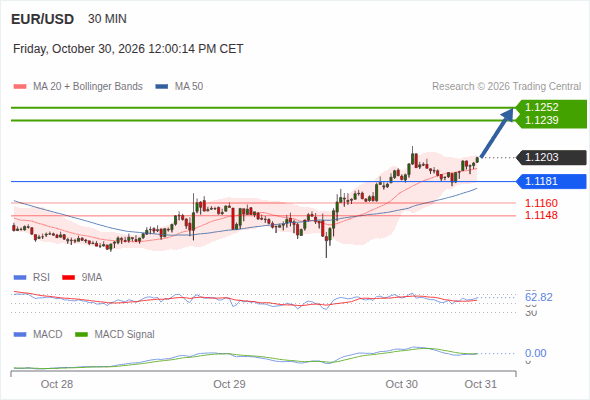
Task: Click the EUR/USD pair title
Action: (x=43, y=19)
